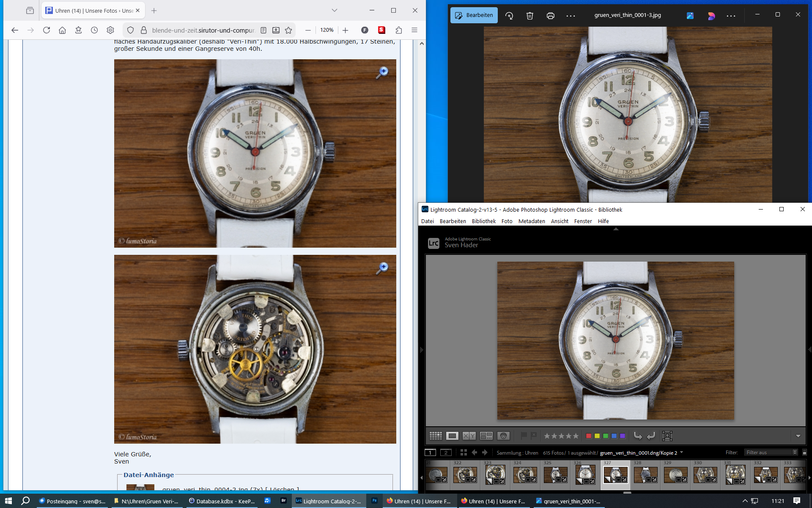The height and width of the screenshot is (508, 812).
Task: Expand the Kopie 2 filename path dropdown
Action: pos(681,453)
